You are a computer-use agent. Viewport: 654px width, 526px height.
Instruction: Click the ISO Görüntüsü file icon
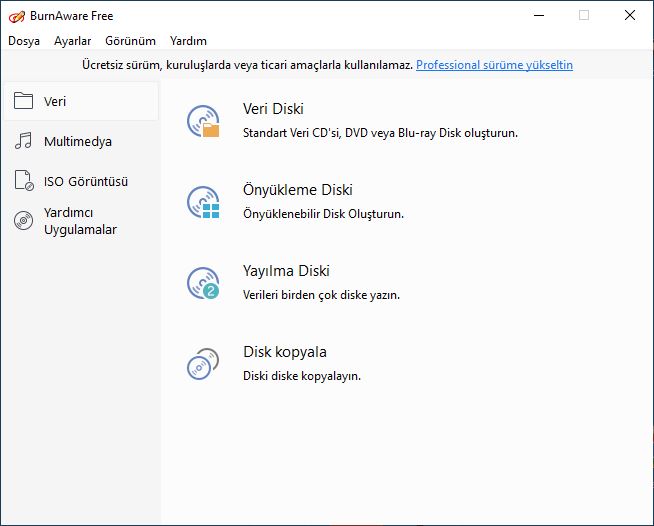(x=24, y=181)
